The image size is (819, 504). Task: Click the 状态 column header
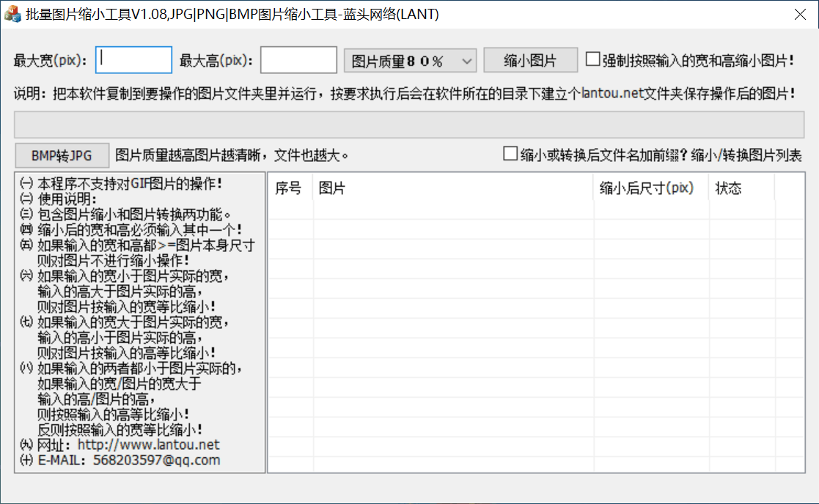[x=742, y=188]
